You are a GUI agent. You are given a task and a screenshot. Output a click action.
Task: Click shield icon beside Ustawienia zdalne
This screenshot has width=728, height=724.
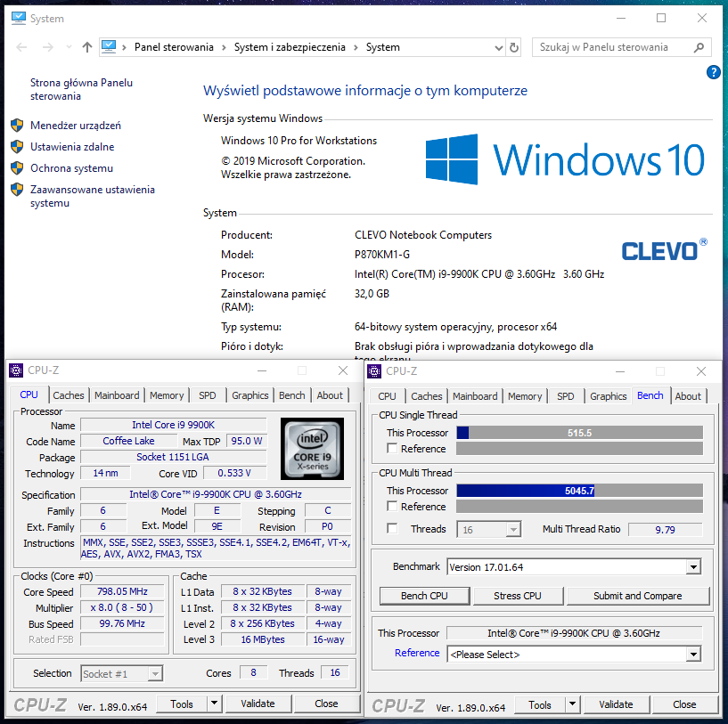click(x=17, y=147)
